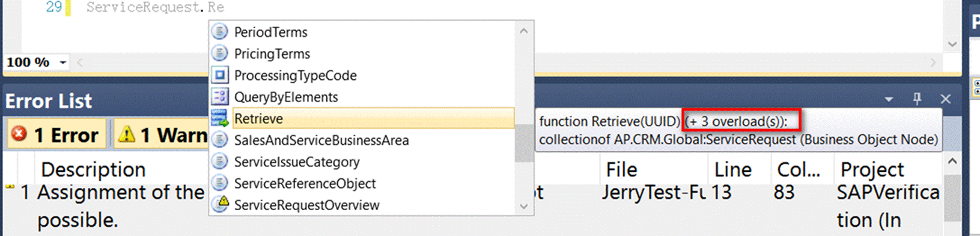Click the Retrieve function icon
The width and height of the screenshot is (980, 236).
[x=220, y=118]
